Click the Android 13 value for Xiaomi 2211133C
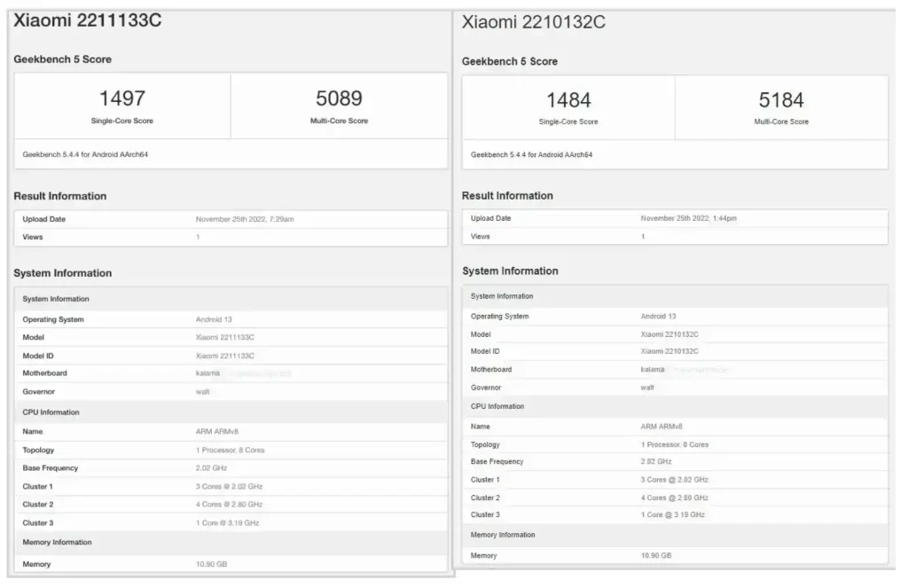 [214, 320]
